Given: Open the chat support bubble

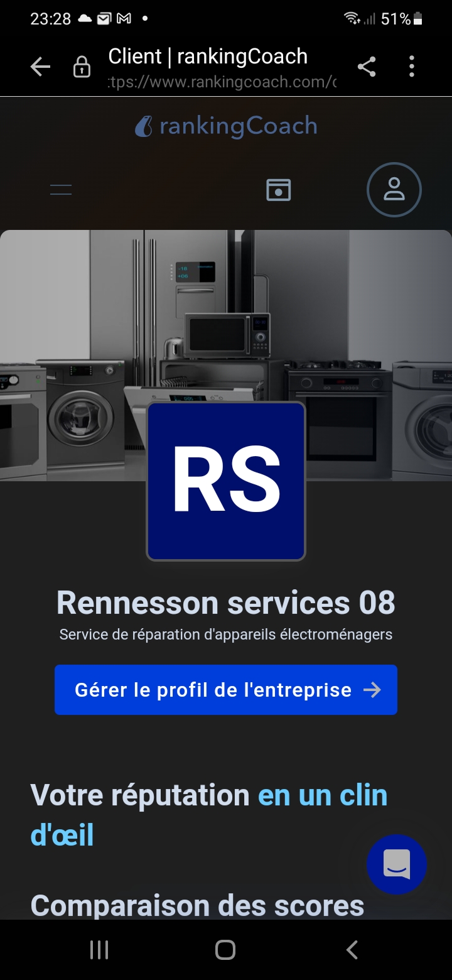Looking at the screenshot, I should click(x=397, y=864).
